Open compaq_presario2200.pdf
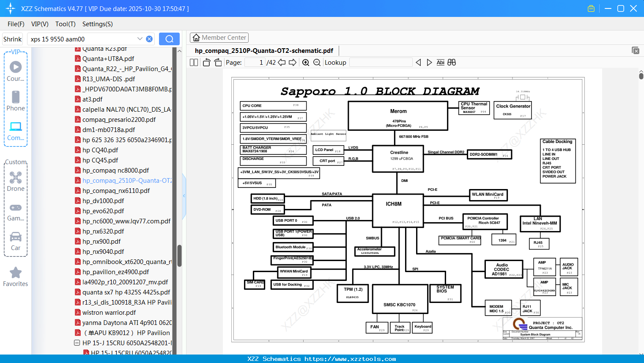This screenshot has height=363, width=644. click(x=119, y=120)
